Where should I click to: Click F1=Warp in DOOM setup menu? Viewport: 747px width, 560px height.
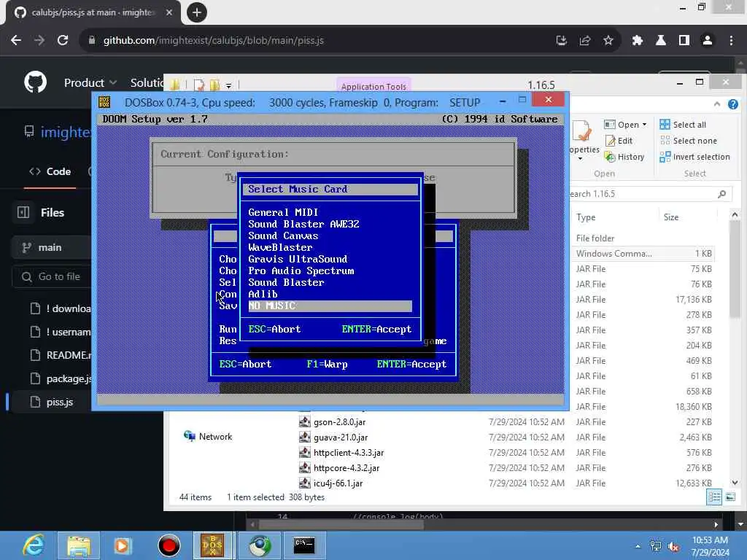(x=327, y=365)
